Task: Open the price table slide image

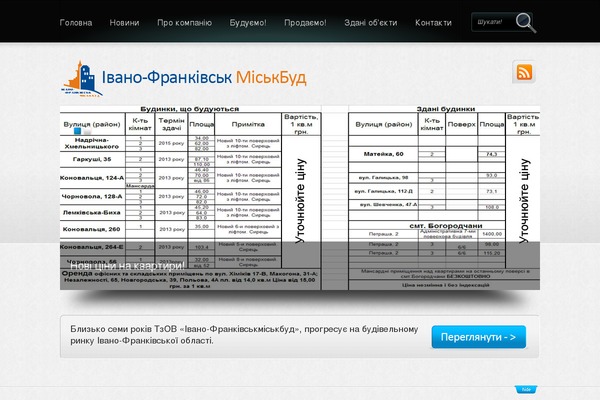Action: point(300,198)
